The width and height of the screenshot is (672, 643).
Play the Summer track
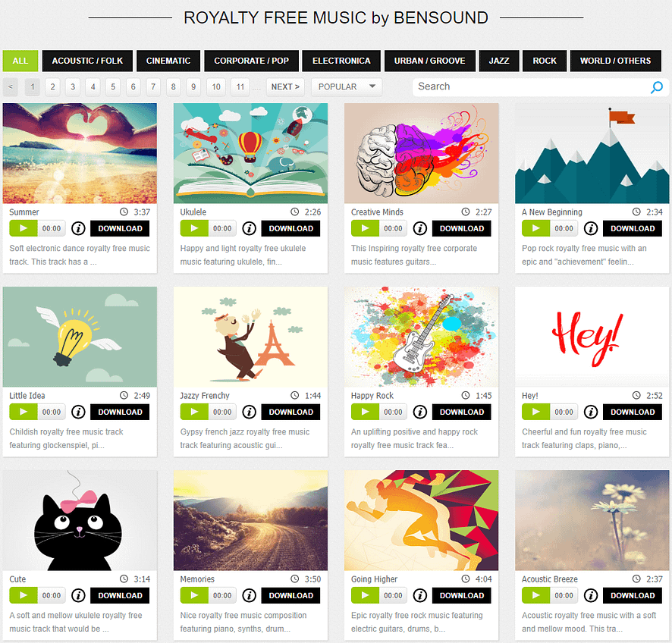tap(24, 228)
